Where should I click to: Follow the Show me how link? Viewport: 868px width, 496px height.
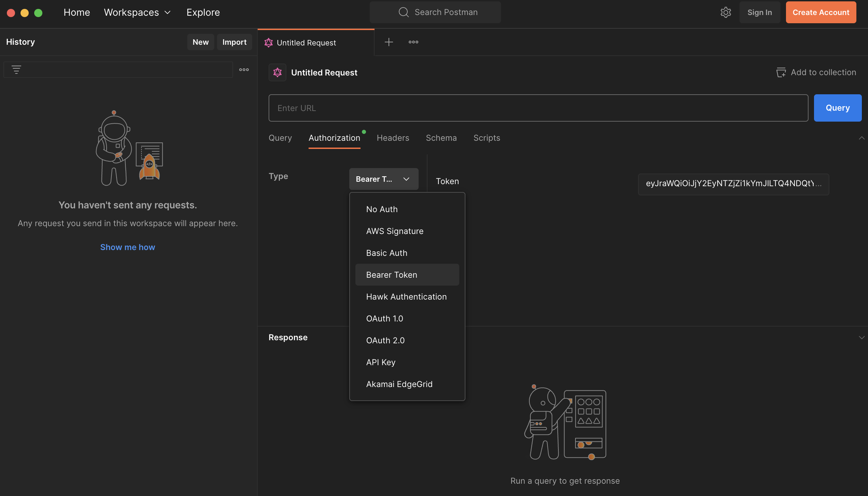pyautogui.click(x=127, y=247)
